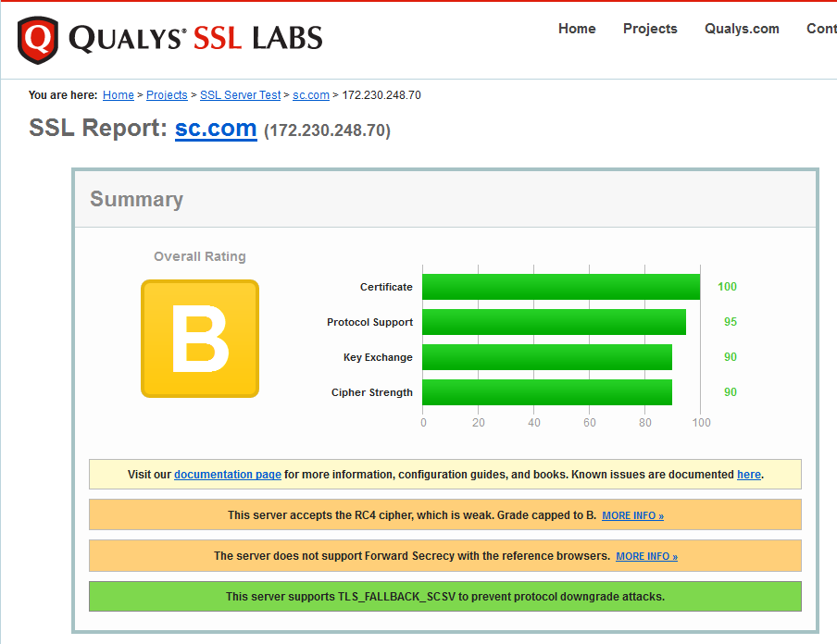The height and width of the screenshot is (644, 837).
Task: Click the yellow B grade badge
Action: pos(200,339)
